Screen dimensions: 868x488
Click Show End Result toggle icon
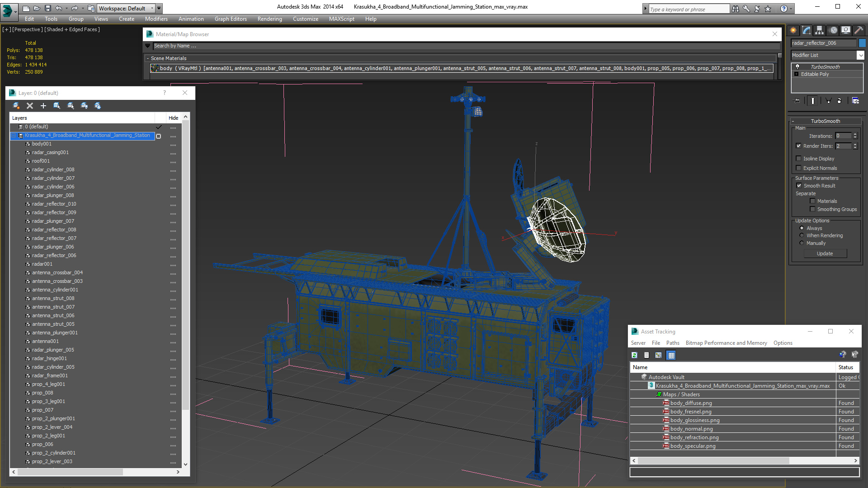click(x=813, y=101)
